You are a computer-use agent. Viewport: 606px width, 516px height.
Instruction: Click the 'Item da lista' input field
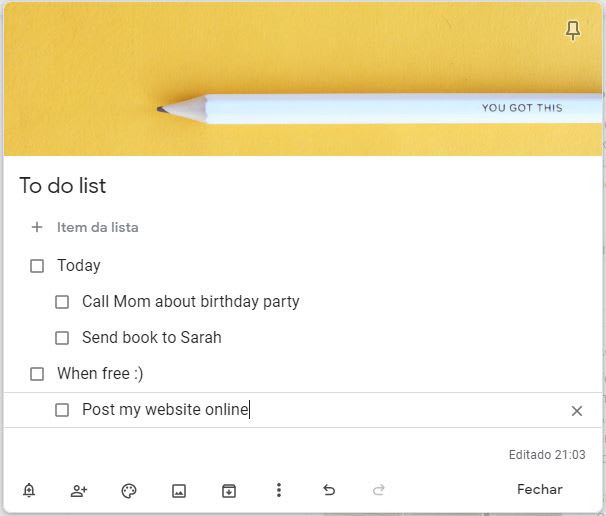[98, 227]
